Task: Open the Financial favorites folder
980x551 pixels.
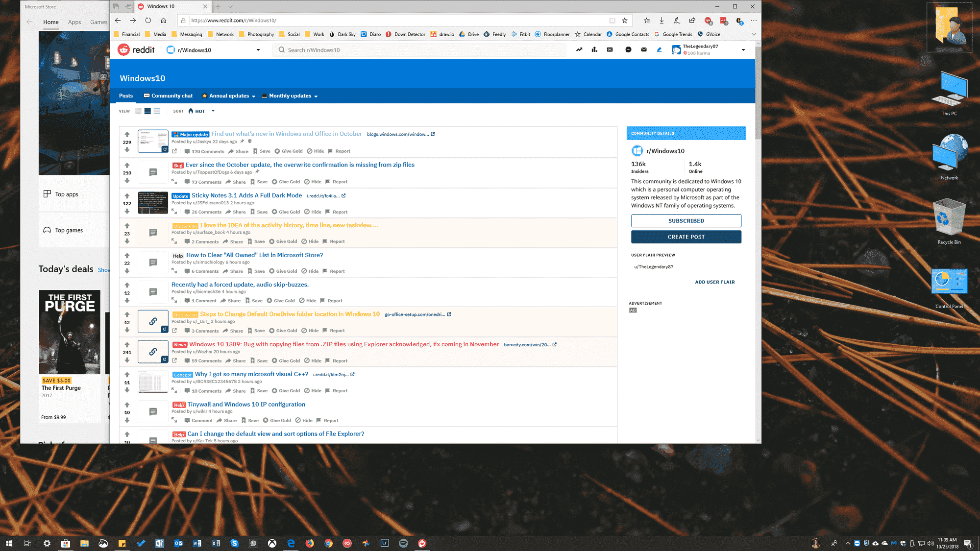Action: pos(127,34)
